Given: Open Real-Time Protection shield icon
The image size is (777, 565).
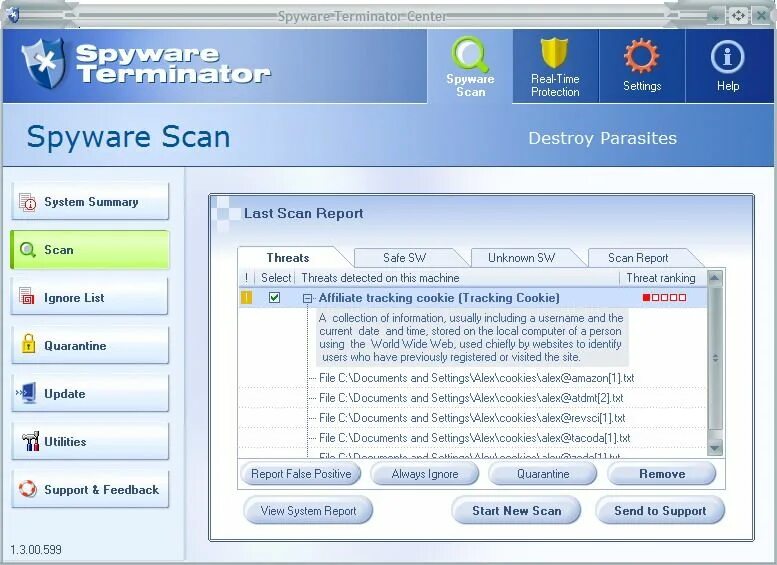Looking at the screenshot, I should point(554,53).
